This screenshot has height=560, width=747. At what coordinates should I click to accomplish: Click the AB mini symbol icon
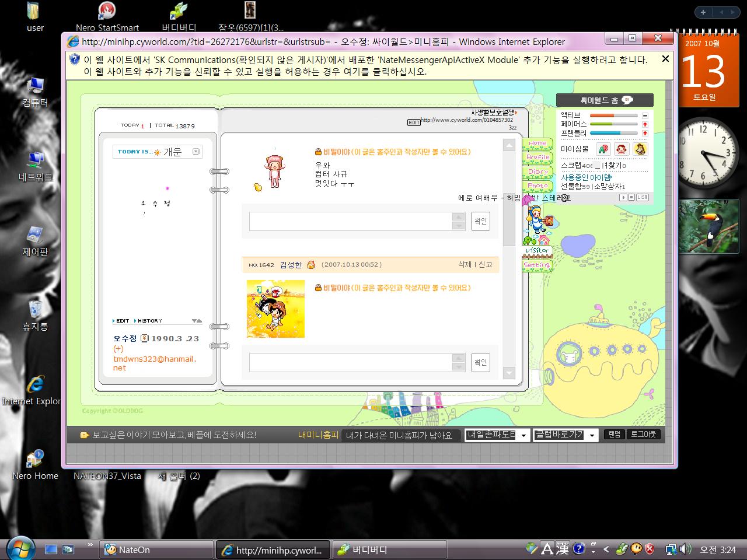click(x=603, y=149)
